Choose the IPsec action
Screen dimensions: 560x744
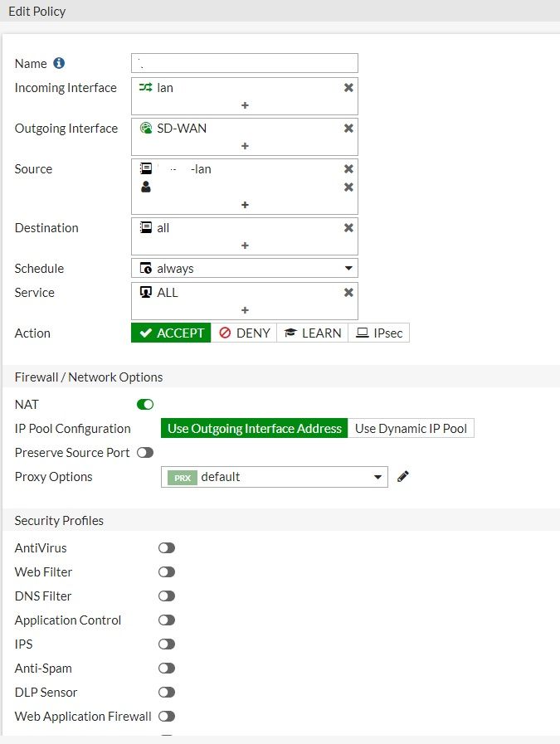coord(379,333)
